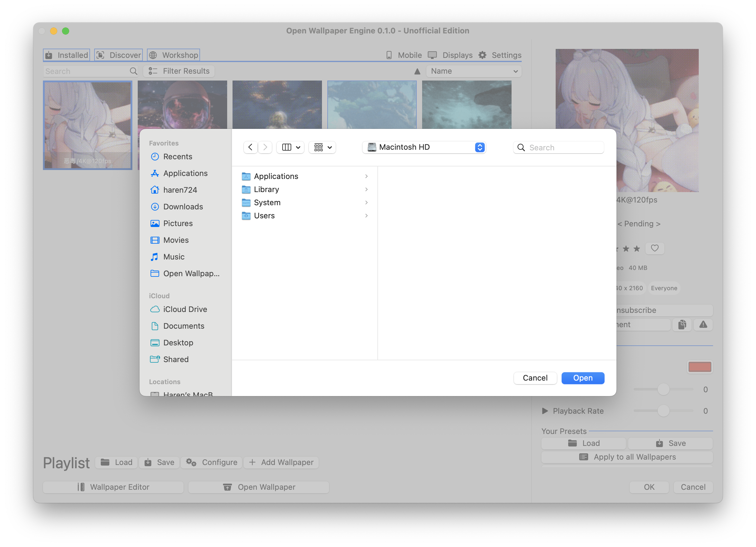Select Downloads in the sidebar
This screenshot has height=547, width=756.
[183, 206]
